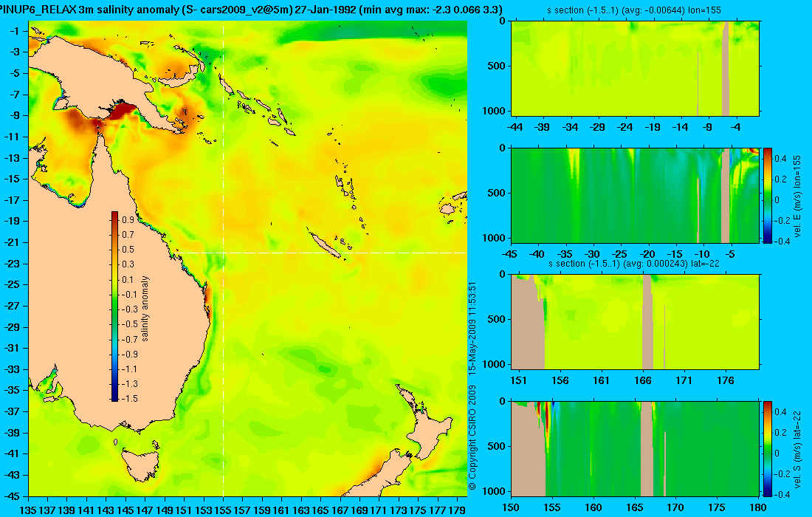Click the -35 tick under the vel. E section
Screen dimensions: 812x517
coord(565,254)
